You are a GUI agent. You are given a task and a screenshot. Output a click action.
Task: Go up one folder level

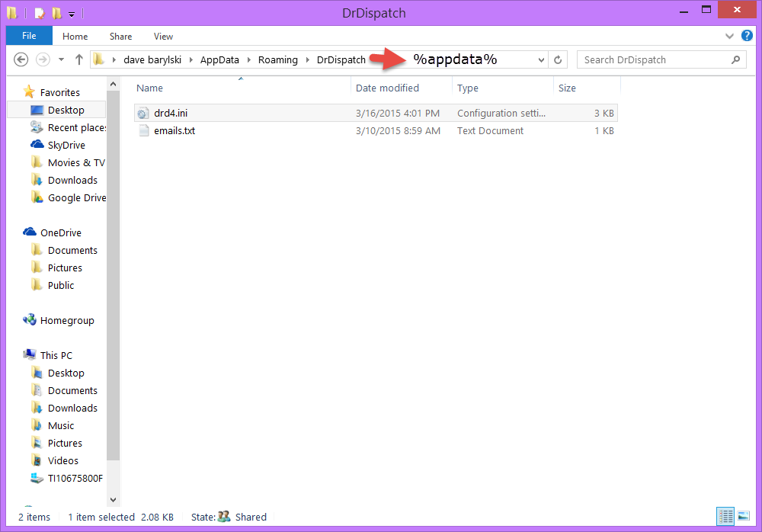pyautogui.click(x=78, y=59)
